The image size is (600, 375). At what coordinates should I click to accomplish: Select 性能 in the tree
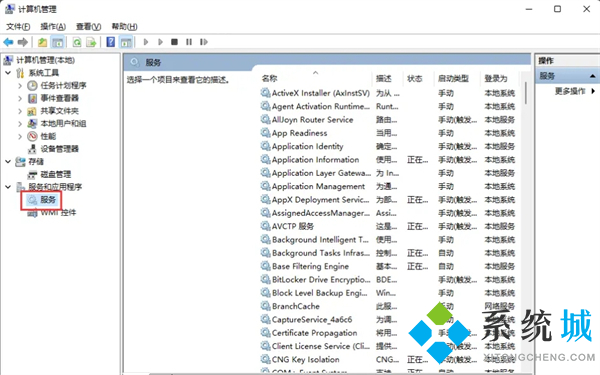48,136
